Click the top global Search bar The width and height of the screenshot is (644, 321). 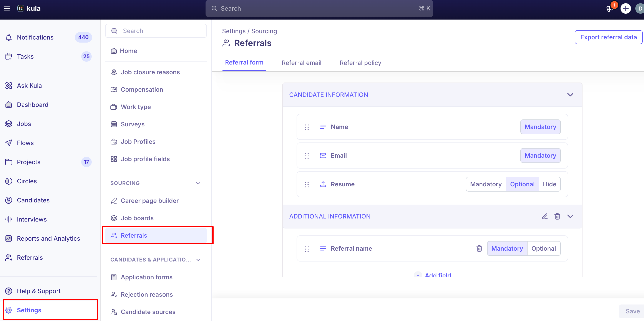(x=319, y=8)
